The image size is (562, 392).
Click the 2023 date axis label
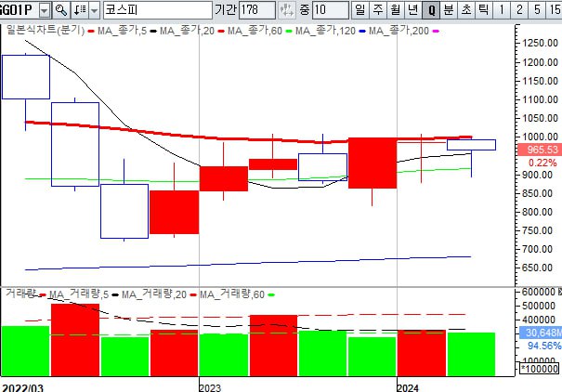click(210, 387)
